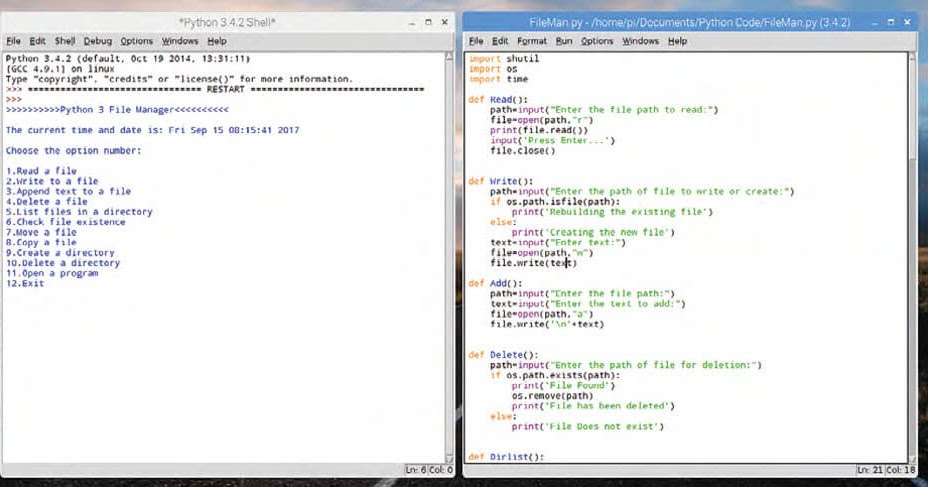Open the Format menu in FileMan.py editor

[x=531, y=41]
